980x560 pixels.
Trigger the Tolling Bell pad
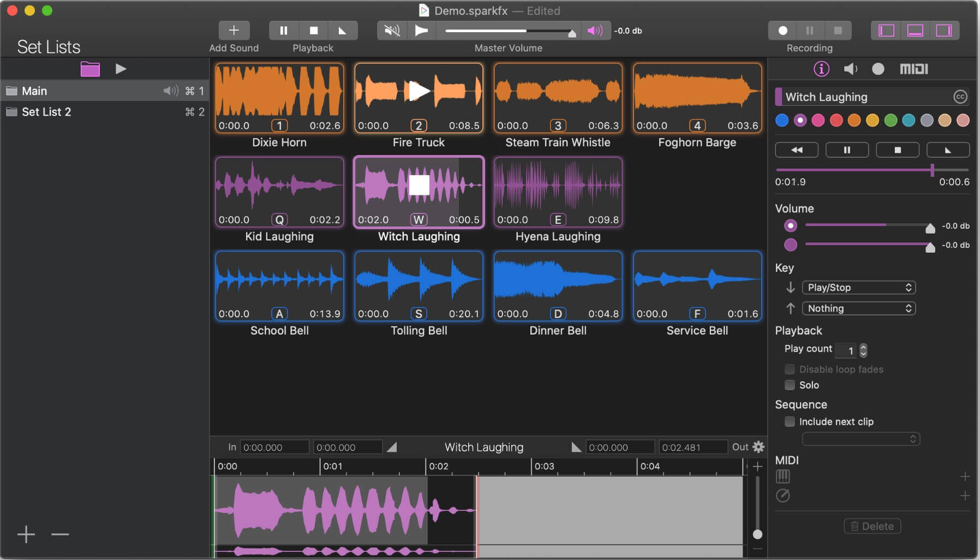pos(419,286)
